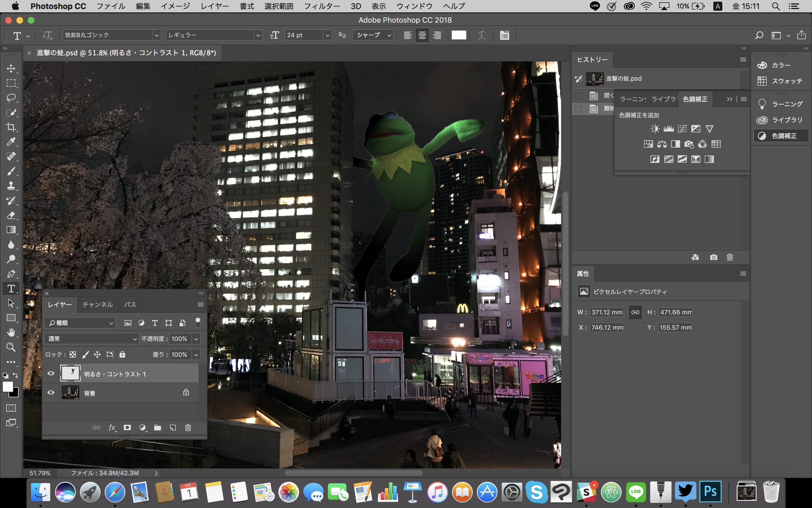Select the Eraser tool

pyautogui.click(x=11, y=215)
